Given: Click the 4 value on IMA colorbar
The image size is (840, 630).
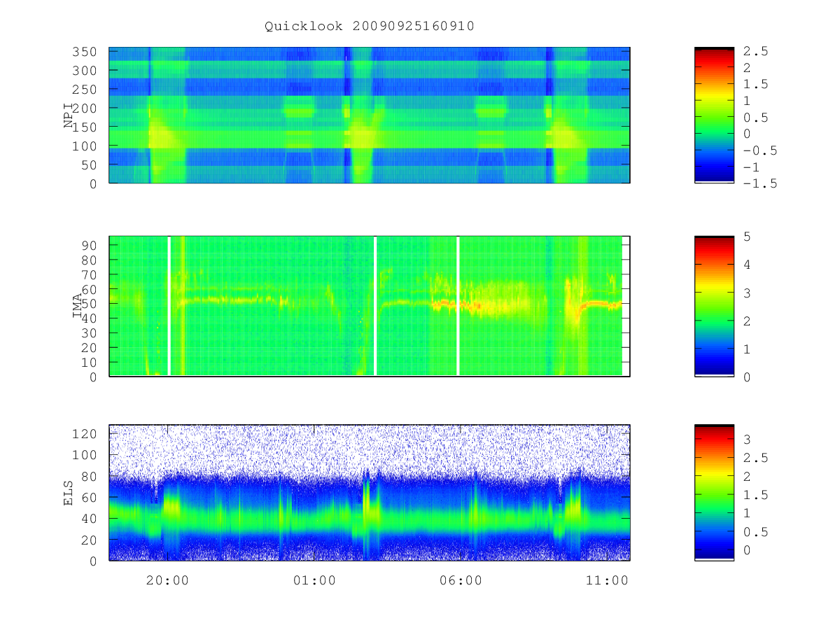Looking at the screenshot, I should [747, 265].
